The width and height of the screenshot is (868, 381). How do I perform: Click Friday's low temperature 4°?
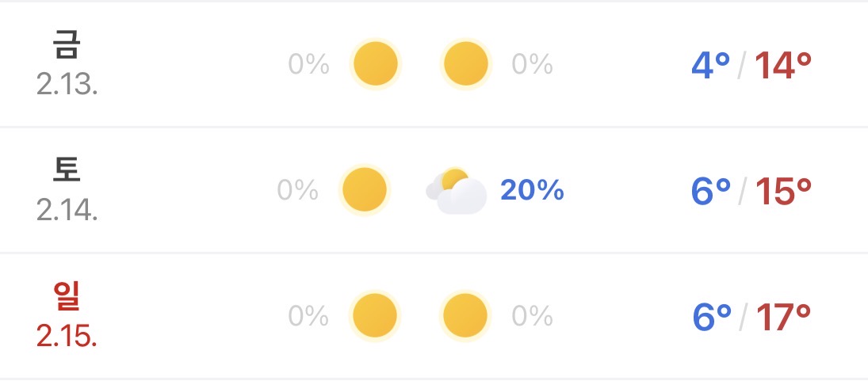coord(710,66)
